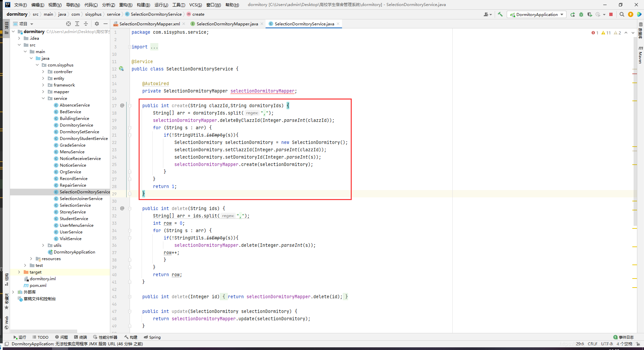Viewport: 644px width, 350px height.
Task: Collapse the service package
Action: coord(43,98)
